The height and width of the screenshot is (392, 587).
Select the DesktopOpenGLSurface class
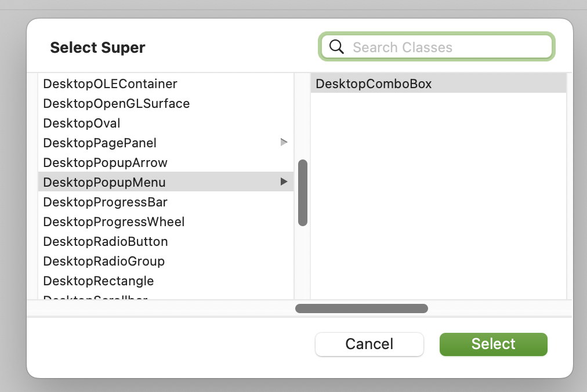166,103
